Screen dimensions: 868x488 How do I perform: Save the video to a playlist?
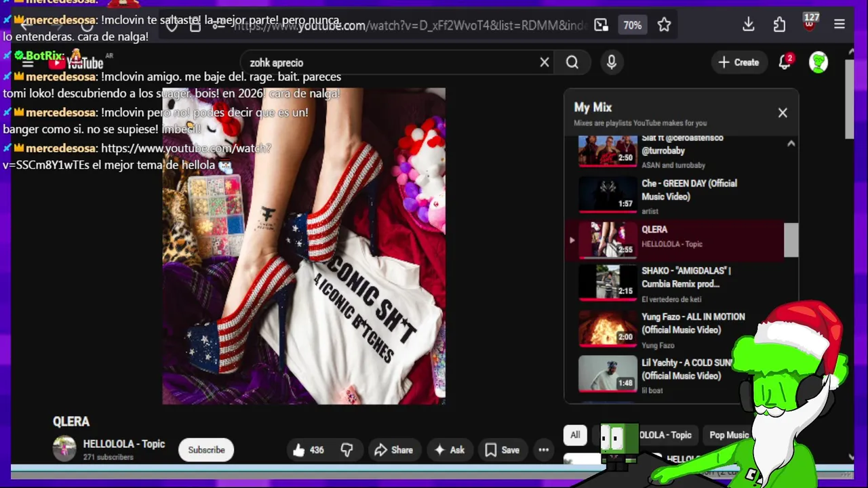(502, 450)
